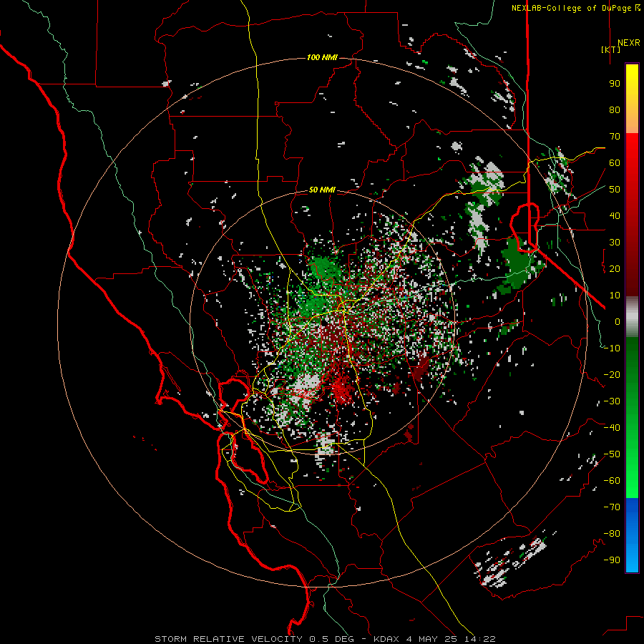The image size is (644, 644).
Task: Click the -60 value on velocity scale
Action: [612, 481]
